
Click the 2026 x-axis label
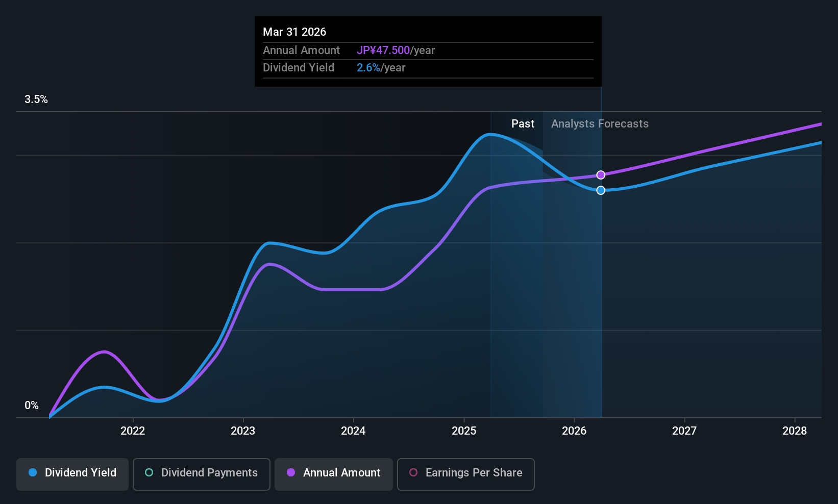pyautogui.click(x=574, y=431)
